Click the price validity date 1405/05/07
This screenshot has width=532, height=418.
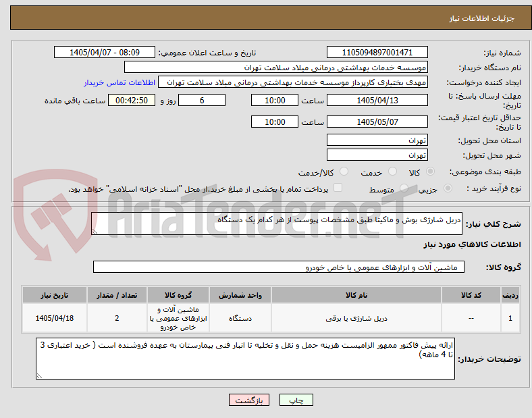tap(377, 122)
